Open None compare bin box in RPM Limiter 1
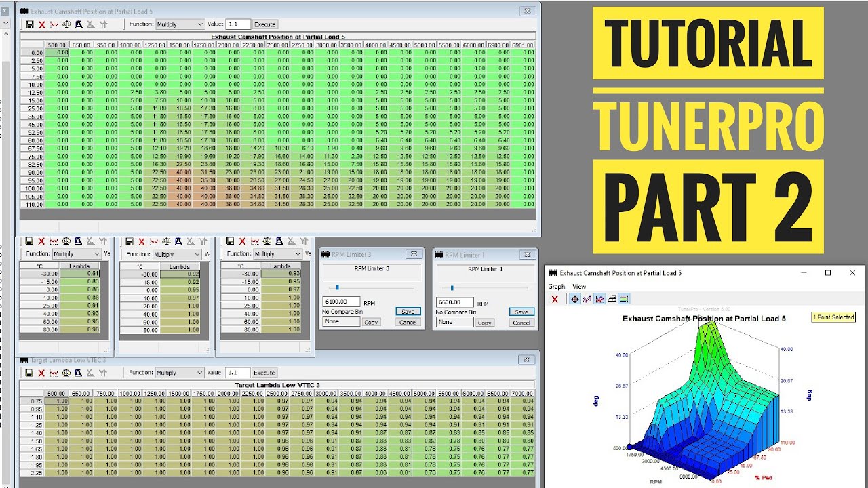 click(454, 322)
